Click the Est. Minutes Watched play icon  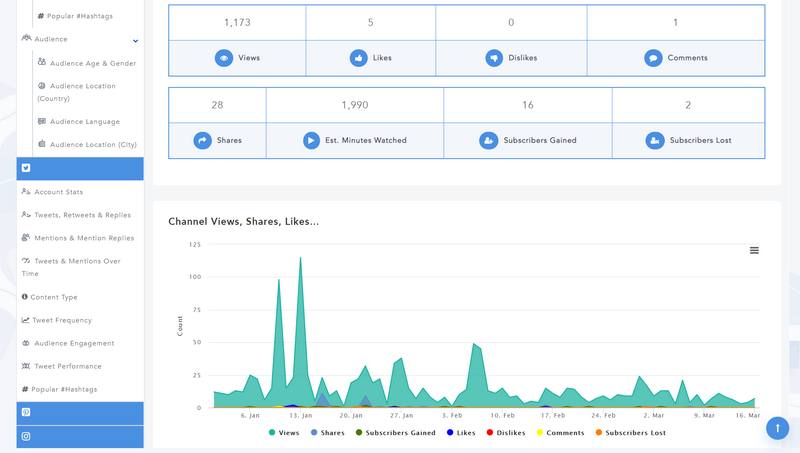point(311,140)
